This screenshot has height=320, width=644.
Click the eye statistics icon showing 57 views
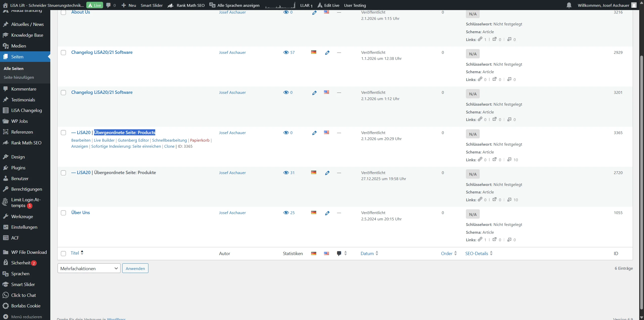point(287,52)
